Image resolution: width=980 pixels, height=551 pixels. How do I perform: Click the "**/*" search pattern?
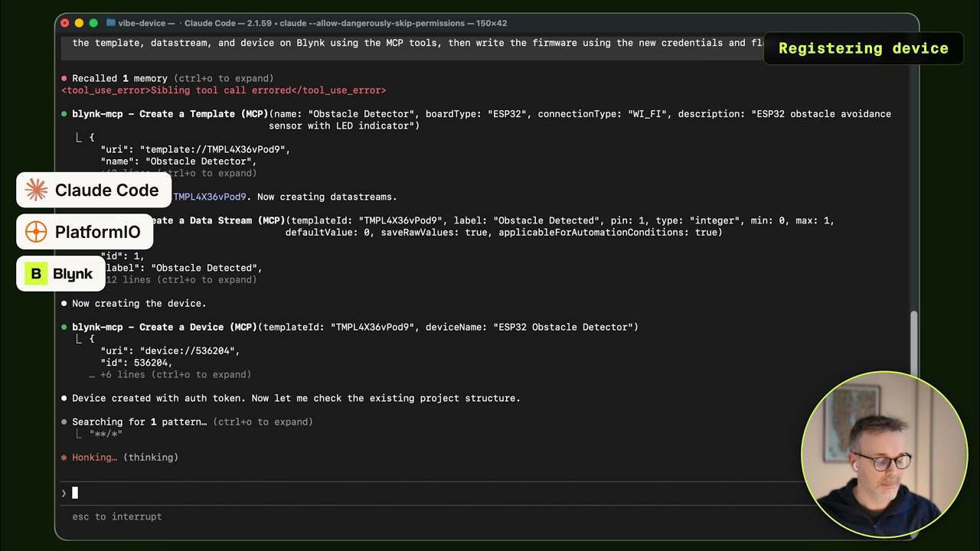pyautogui.click(x=106, y=434)
